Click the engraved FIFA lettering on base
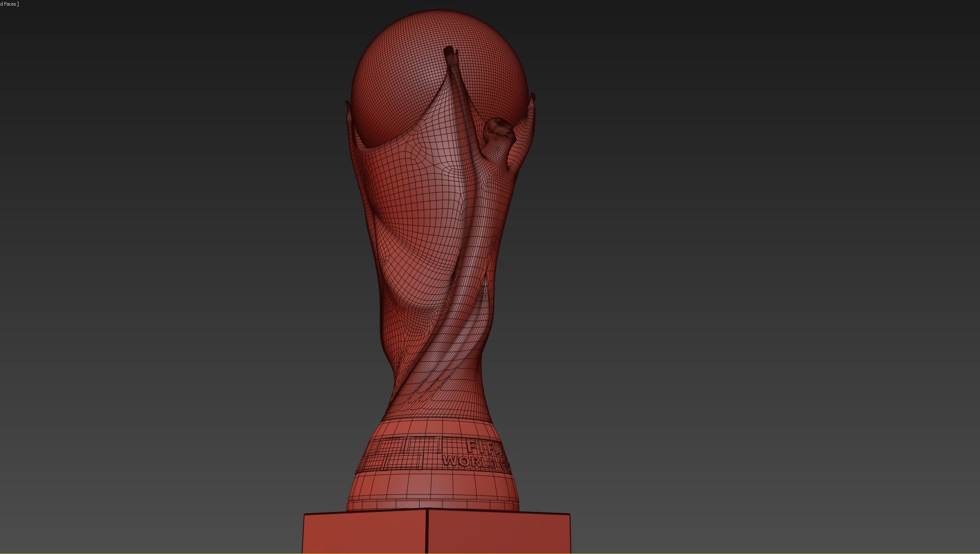 [485, 447]
